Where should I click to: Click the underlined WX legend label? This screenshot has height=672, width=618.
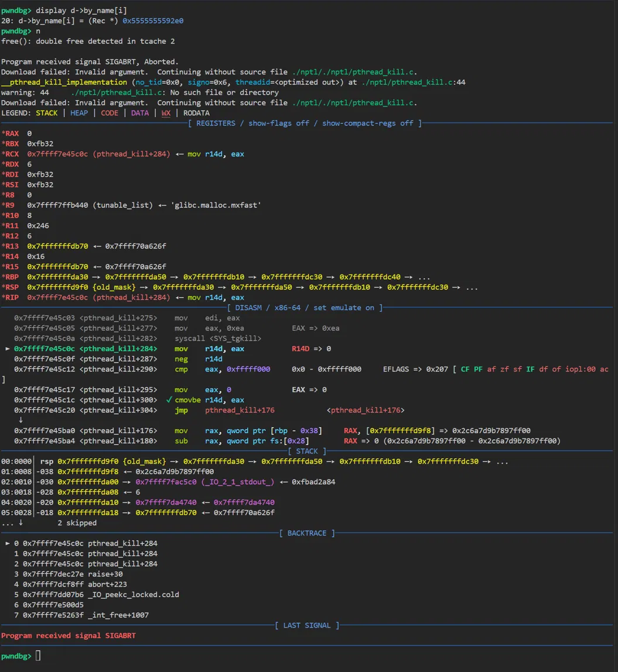point(166,113)
